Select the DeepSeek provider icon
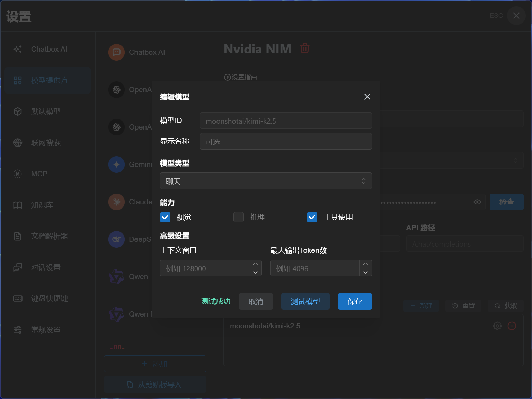This screenshot has height=399, width=532. pyautogui.click(x=116, y=239)
